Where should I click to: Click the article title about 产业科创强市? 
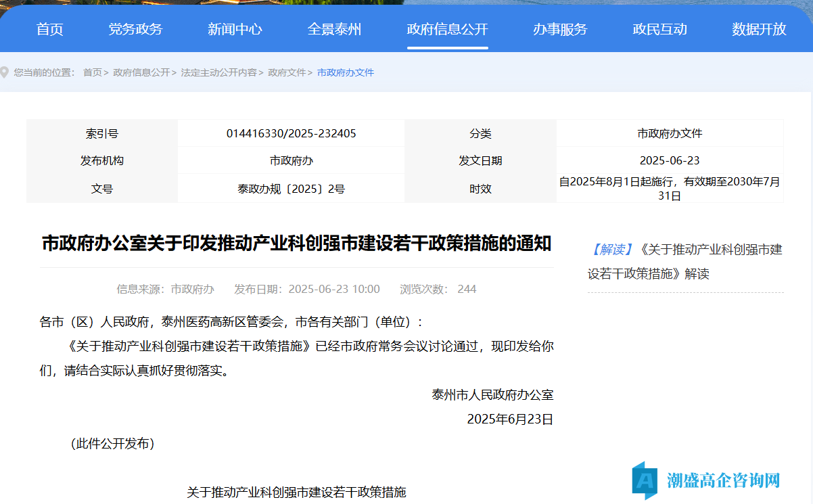tap(296, 244)
